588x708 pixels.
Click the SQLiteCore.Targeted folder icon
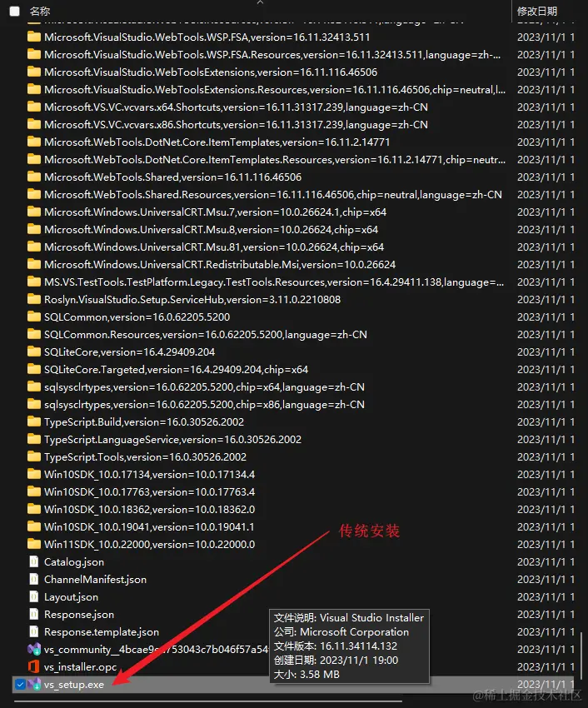point(34,369)
